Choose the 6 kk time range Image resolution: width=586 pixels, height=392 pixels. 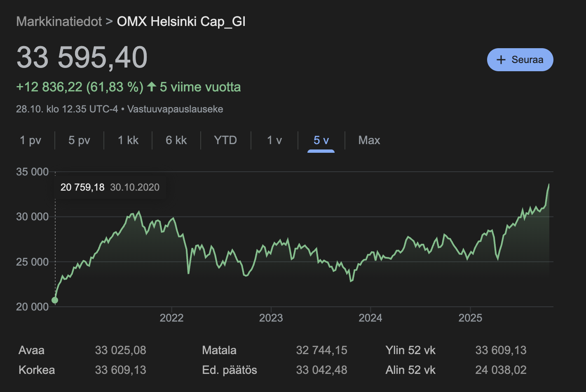pyautogui.click(x=176, y=140)
